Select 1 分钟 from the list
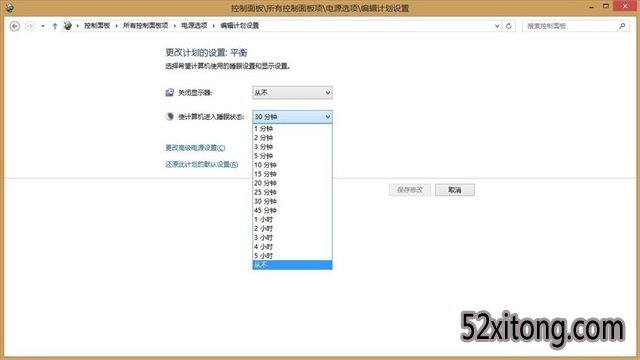The height and width of the screenshot is (360, 640). (292, 129)
